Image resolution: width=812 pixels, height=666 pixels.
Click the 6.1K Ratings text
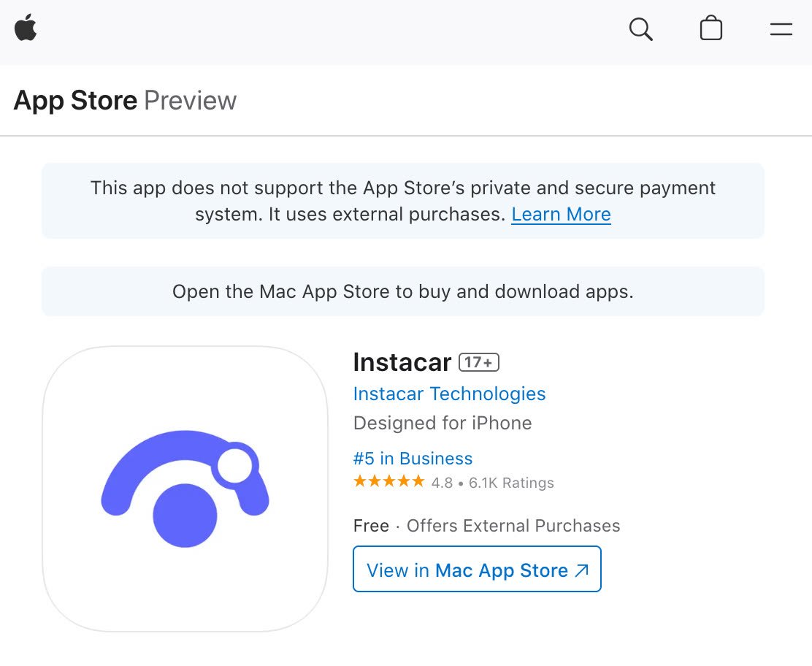511,483
